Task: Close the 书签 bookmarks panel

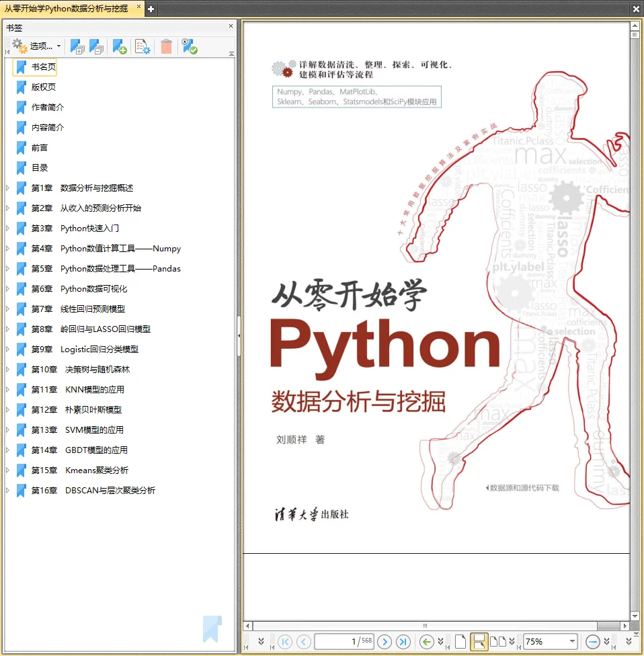Action: click(x=231, y=26)
